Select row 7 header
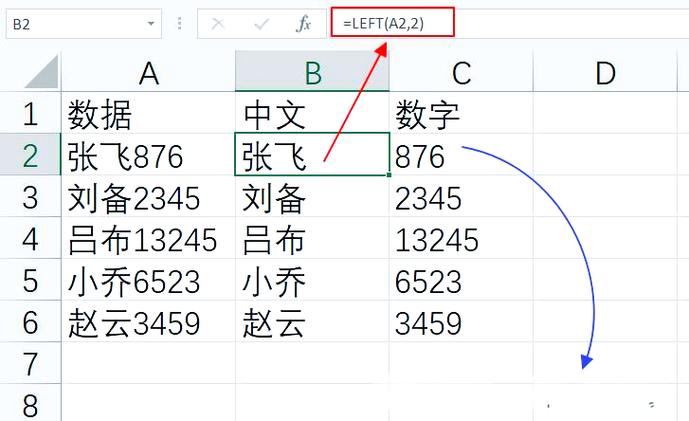This screenshot has height=421, width=689. 30,363
